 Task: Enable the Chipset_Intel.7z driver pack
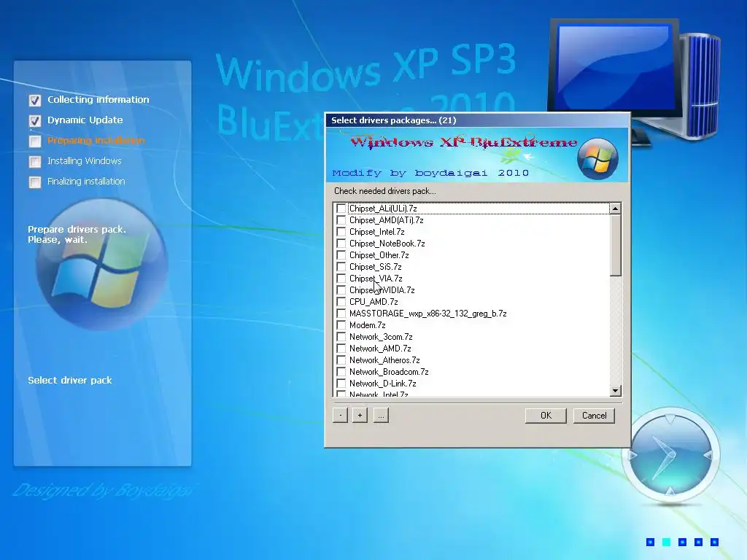click(341, 232)
